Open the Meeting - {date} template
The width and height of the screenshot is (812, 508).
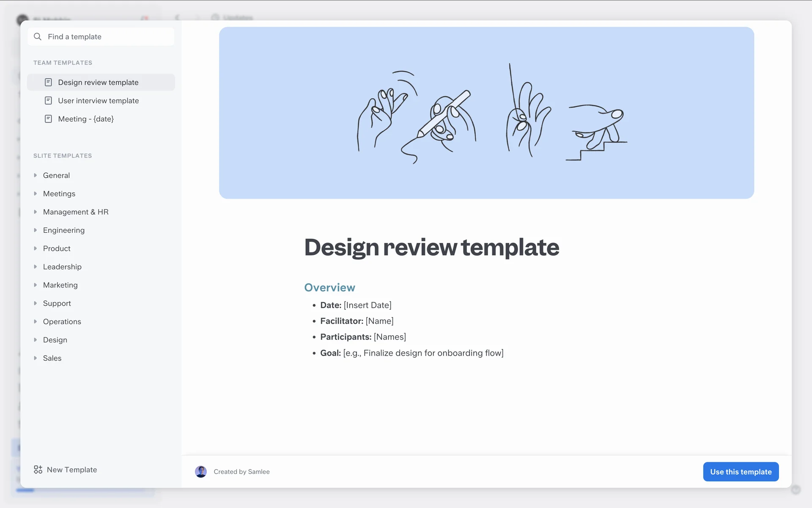tap(86, 119)
